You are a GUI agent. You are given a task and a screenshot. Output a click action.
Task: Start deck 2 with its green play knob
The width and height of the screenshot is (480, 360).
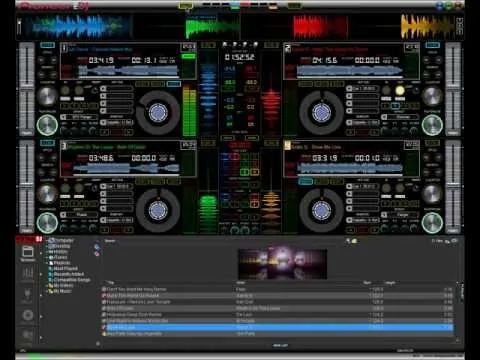click(432, 125)
